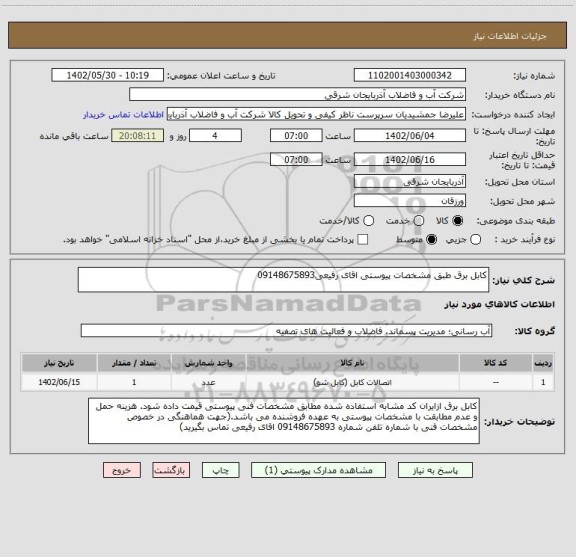
Task: Click the price validity hour field 07:00
Action: click(x=296, y=159)
